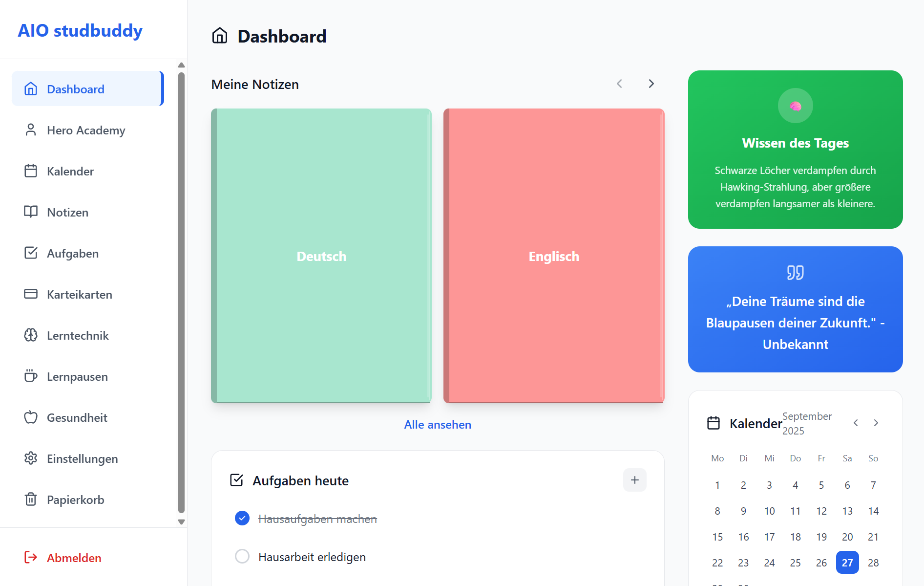Viewport: 924px width, 586px height.
Task: Open the Papierkorb
Action: pyautogui.click(x=88, y=499)
